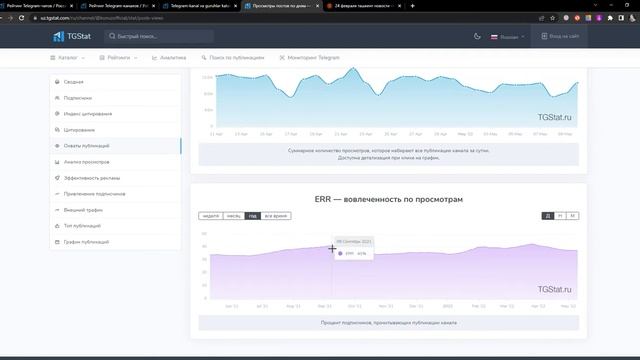Switch ERR chart grouping to М (months)
Viewport: 640px width, 360px height.
click(x=573, y=216)
